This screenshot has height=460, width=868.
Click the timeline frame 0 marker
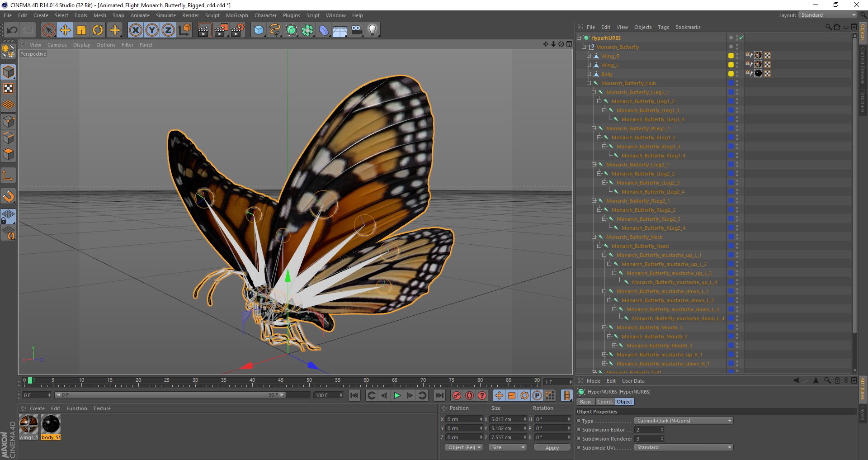(24, 381)
